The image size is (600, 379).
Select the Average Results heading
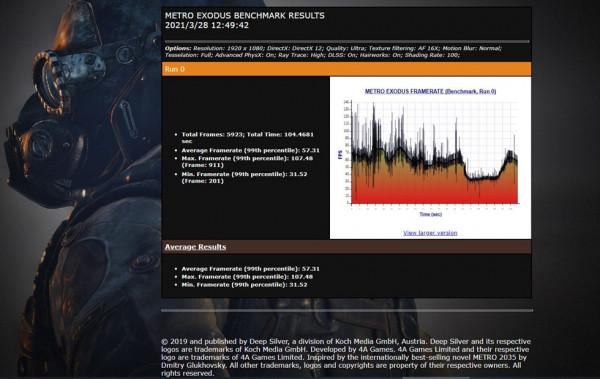pos(195,247)
